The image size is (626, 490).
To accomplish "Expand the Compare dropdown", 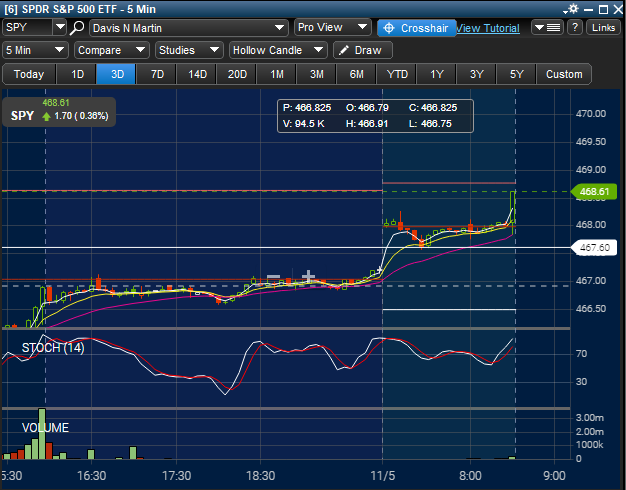I will tap(112, 50).
